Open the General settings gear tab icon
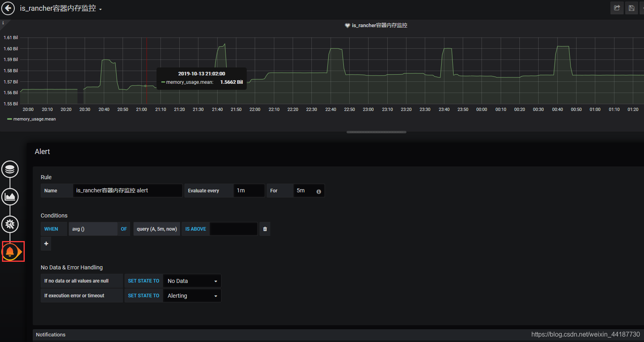644x342 pixels. click(x=10, y=224)
